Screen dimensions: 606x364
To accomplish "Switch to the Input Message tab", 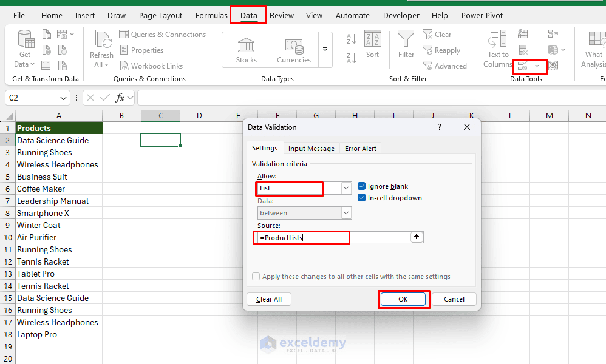I will [311, 149].
